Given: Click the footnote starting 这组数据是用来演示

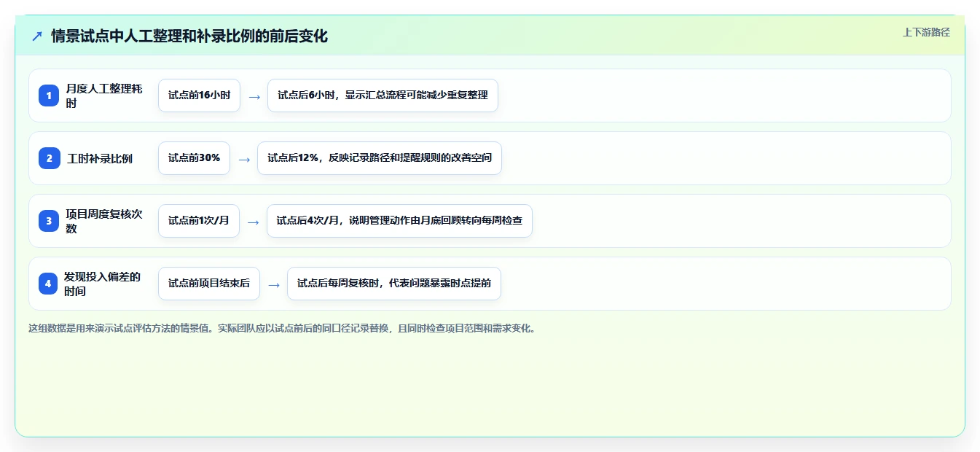Looking at the screenshot, I should pos(283,328).
